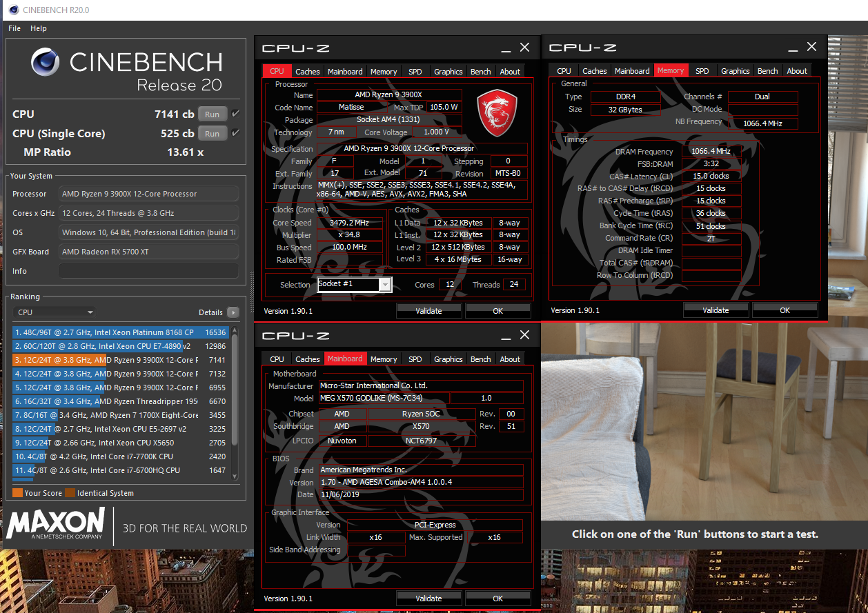This screenshot has width=868, height=613.
Task: Open Bench tab in Mainboard CPU-Z window
Action: click(481, 359)
